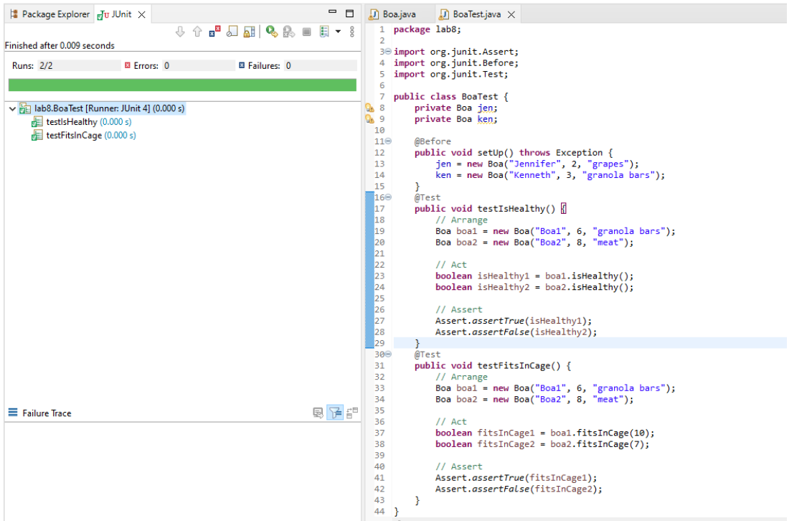Screen dimensions: 812x521
Task: Click the class name BoaTest on line 7
Action: coord(480,97)
